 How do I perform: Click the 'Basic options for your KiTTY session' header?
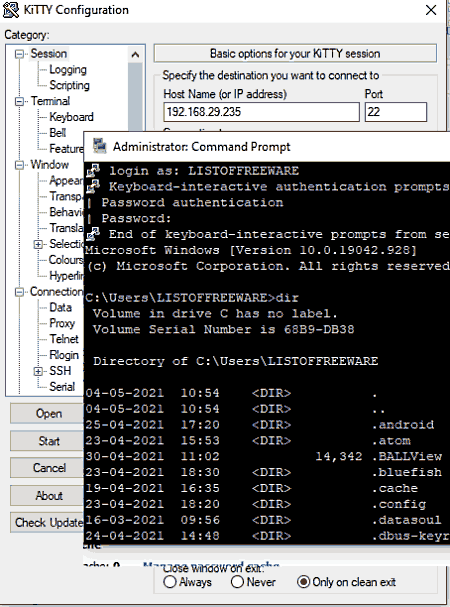[295, 53]
